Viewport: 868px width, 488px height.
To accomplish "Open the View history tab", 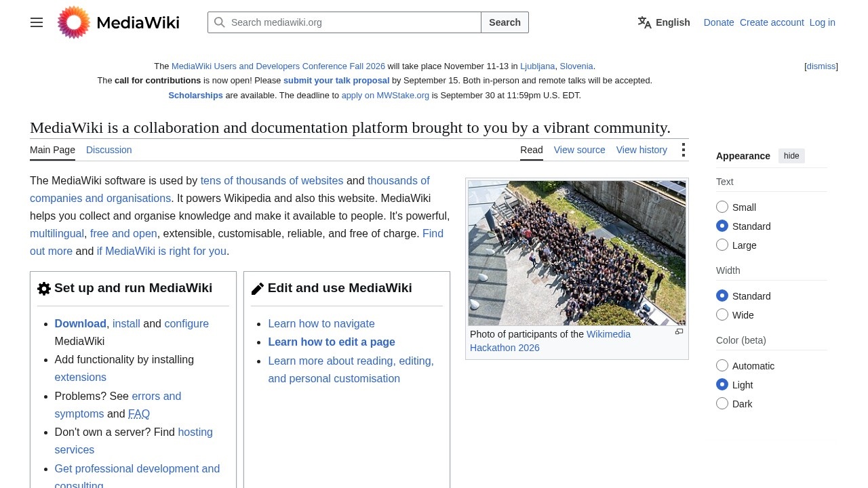I will (x=642, y=150).
